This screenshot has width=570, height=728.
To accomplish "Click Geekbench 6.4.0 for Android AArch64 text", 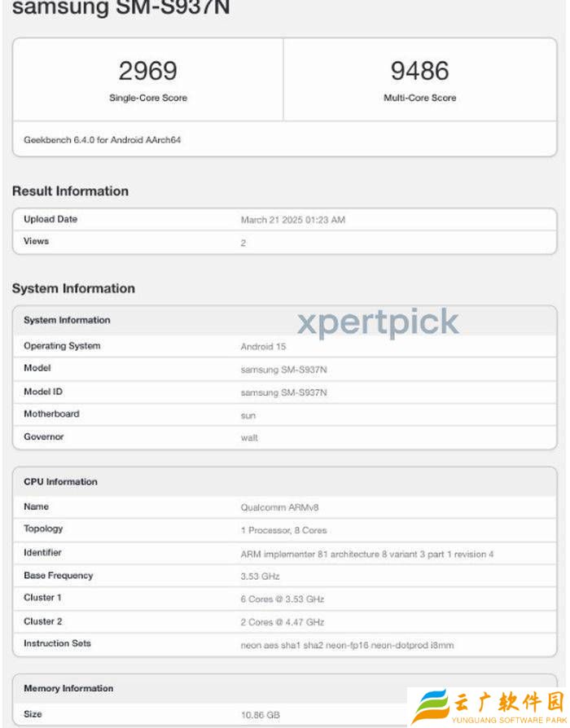I will point(103,140).
